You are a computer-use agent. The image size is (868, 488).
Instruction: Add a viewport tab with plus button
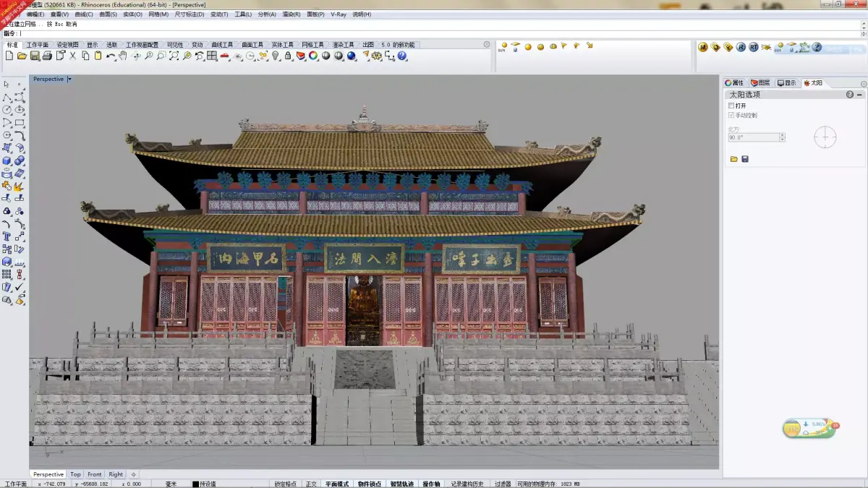click(x=133, y=474)
